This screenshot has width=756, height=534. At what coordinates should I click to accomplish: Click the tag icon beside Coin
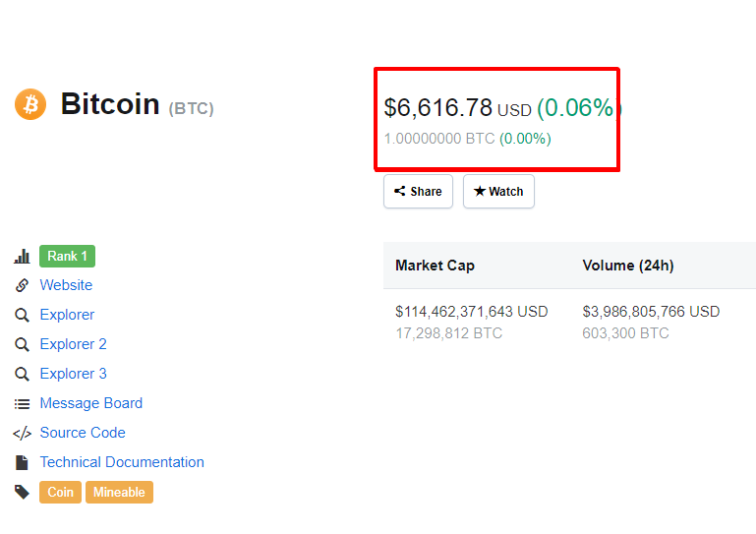click(22, 492)
